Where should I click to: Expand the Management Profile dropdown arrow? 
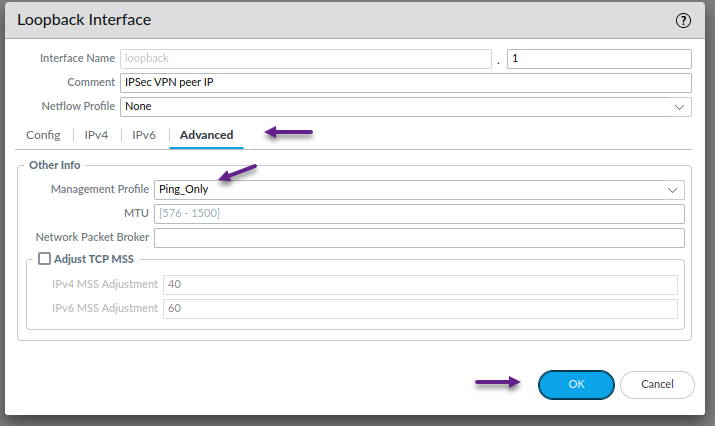(x=672, y=190)
